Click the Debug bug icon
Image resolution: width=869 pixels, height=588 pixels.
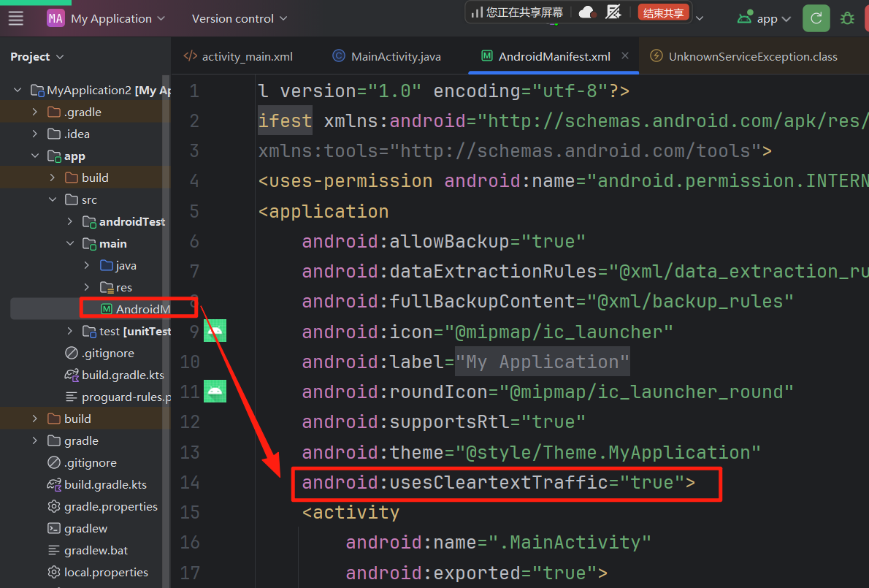(847, 18)
